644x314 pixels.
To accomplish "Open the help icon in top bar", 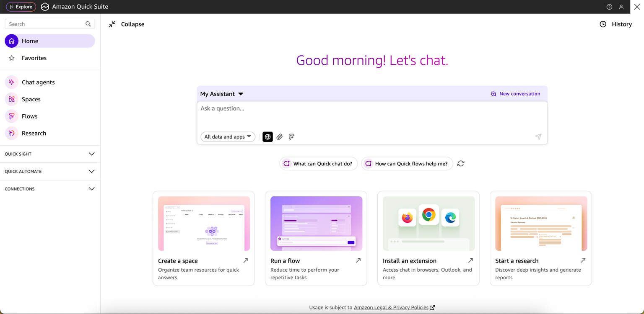I will (x=609, y=7).
